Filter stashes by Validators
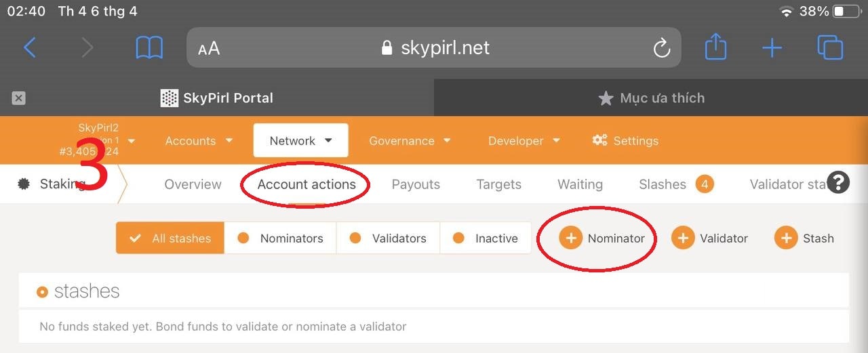Image resolution: width=868 pixels, height=353 pixels. pos(388,238)
